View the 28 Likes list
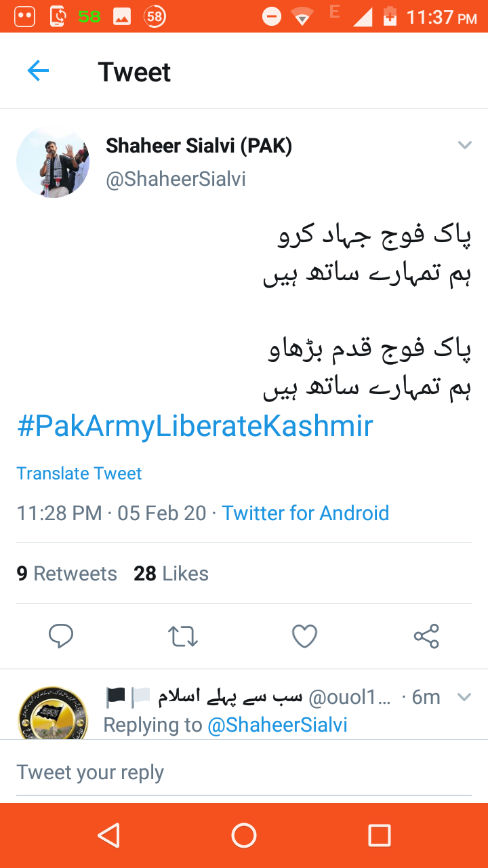The image size is (488, 868). tap(171, 574)
